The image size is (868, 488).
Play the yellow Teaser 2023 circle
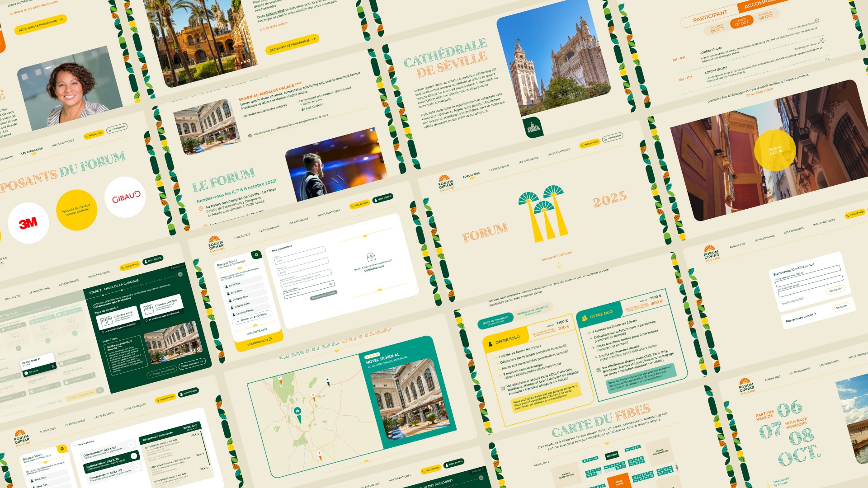point(775,150)
